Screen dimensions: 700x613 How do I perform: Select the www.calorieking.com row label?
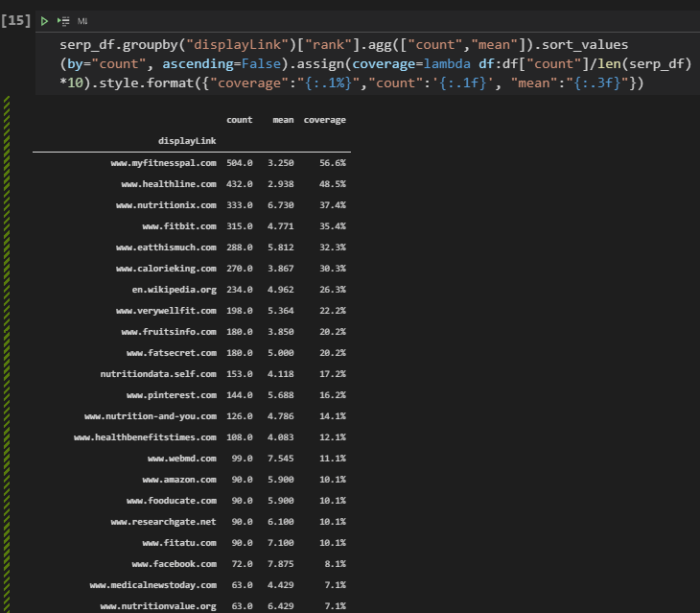point(166,269)
